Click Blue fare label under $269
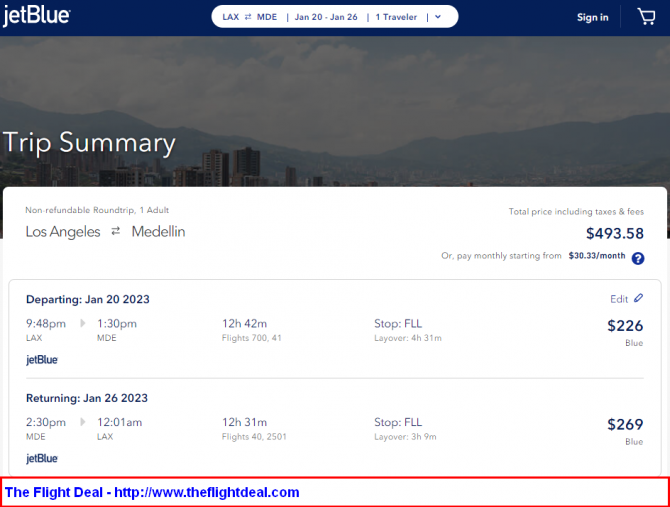670x507 pixels. (634, 442)
